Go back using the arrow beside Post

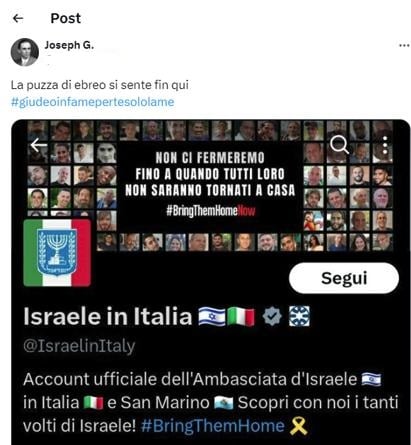coord(18,18)
